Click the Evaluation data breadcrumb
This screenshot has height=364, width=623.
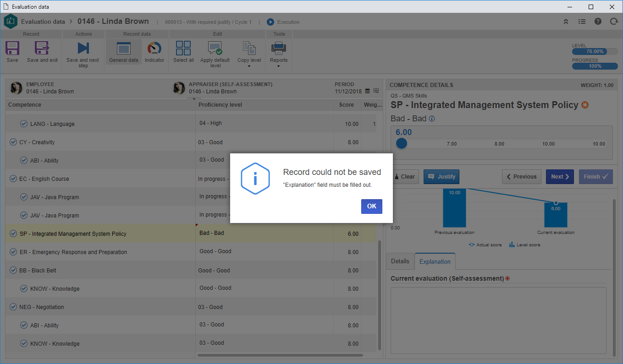click(x=43, y=22)
